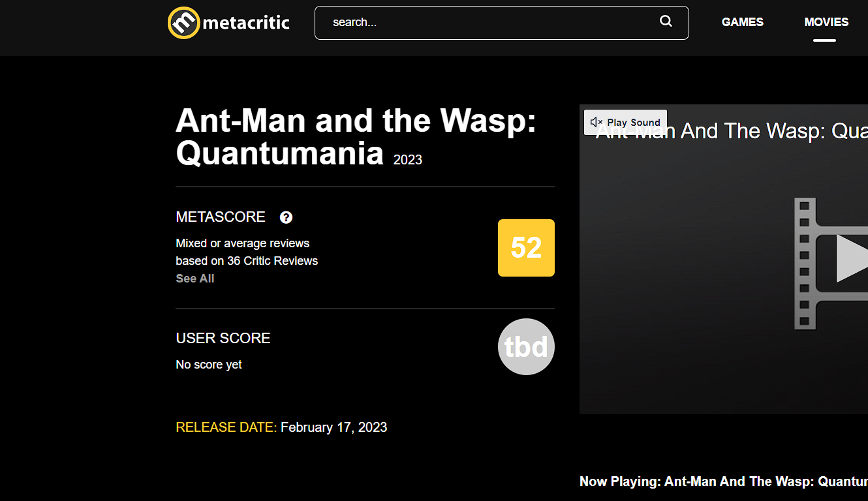Image resolution: width=868 pixels, height=501 pixels.
Task: Open the Games navigation menu
Action: (x=742, y=22)
